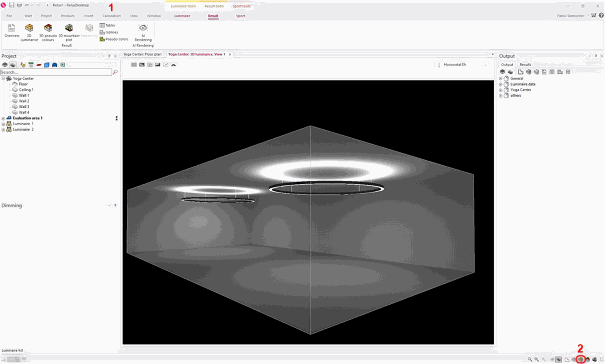Screen dimensions: 605x364
Task: Click the blank page icon in Output panel toolbar
Action: pyautogui.click(x=521, y=72)
